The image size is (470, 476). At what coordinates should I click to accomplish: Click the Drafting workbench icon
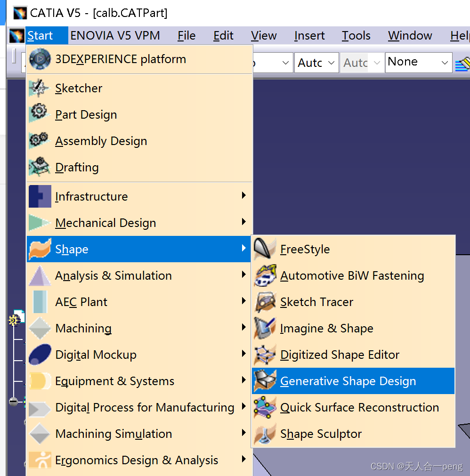coord(40,166)
